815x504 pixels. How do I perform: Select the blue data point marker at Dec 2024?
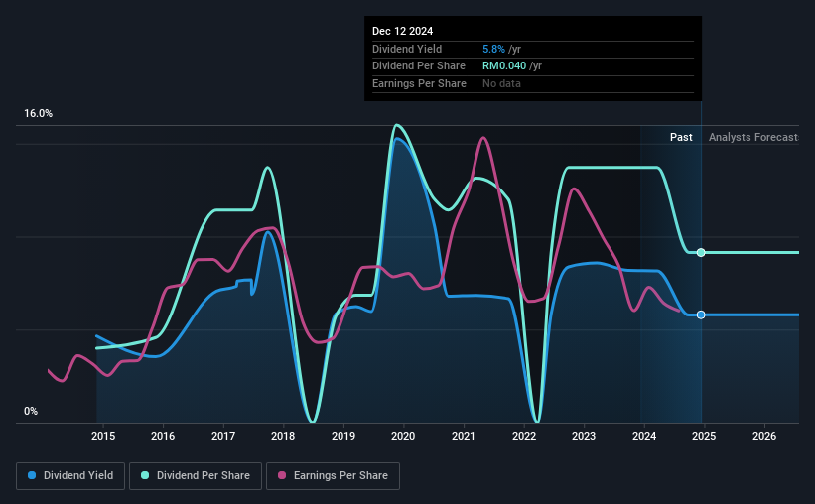coord(701,315)
